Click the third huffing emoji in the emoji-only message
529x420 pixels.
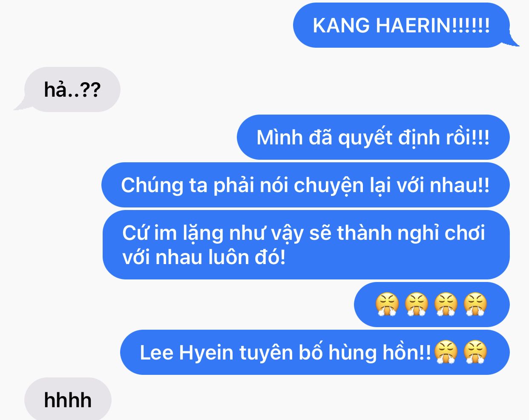tap(446, 305)
